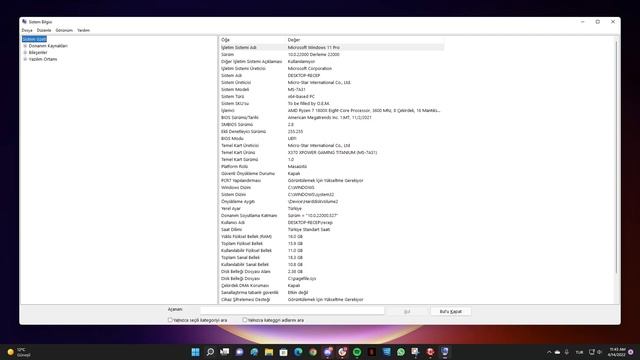Select Sistem Özeti in the tree
The height and width of the screenshot is (360, 640).
[34, 39]
